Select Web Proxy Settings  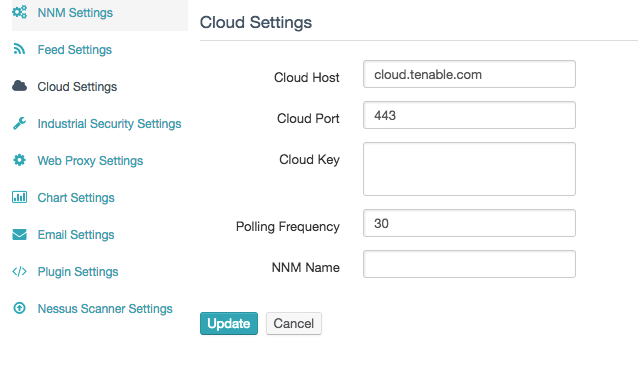[x=90, y=161]
